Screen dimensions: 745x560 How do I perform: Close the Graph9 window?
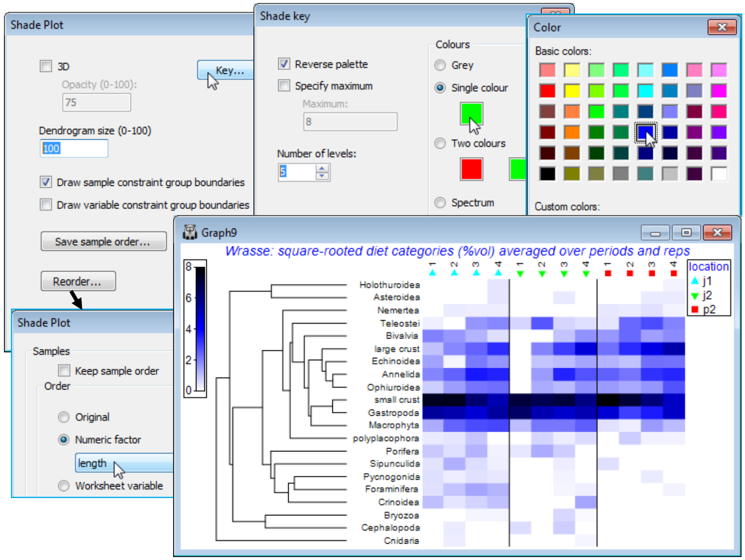(717, 232)
